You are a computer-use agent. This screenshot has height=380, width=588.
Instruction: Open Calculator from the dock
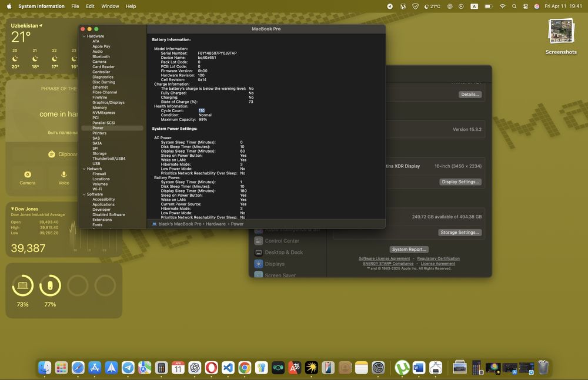[x=161, y=368]
